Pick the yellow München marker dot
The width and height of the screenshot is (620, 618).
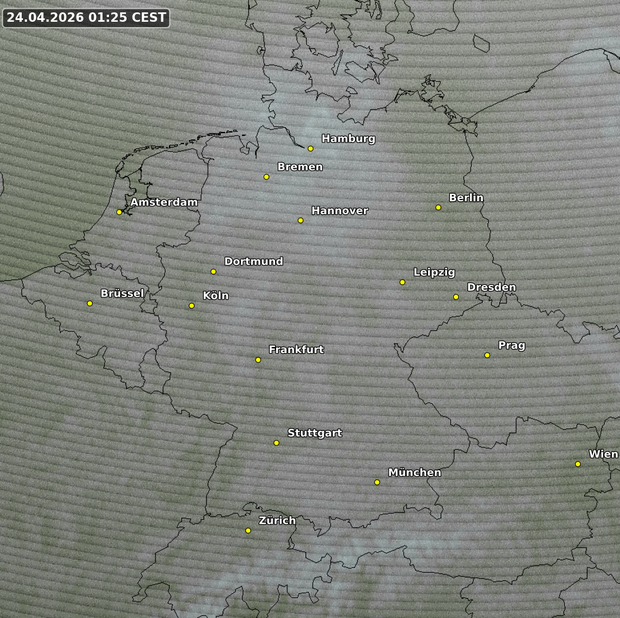pyautogui.click(x=377, y=482)
